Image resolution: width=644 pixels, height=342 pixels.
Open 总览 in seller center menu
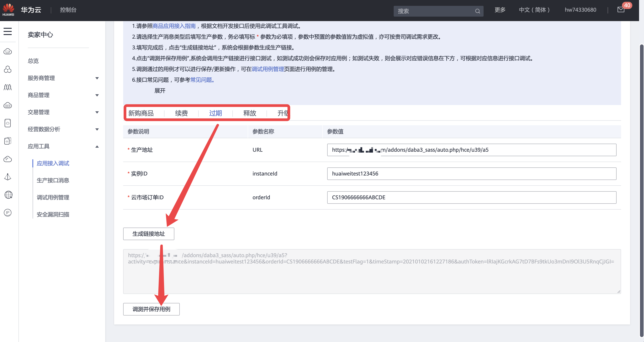(33, 61)
